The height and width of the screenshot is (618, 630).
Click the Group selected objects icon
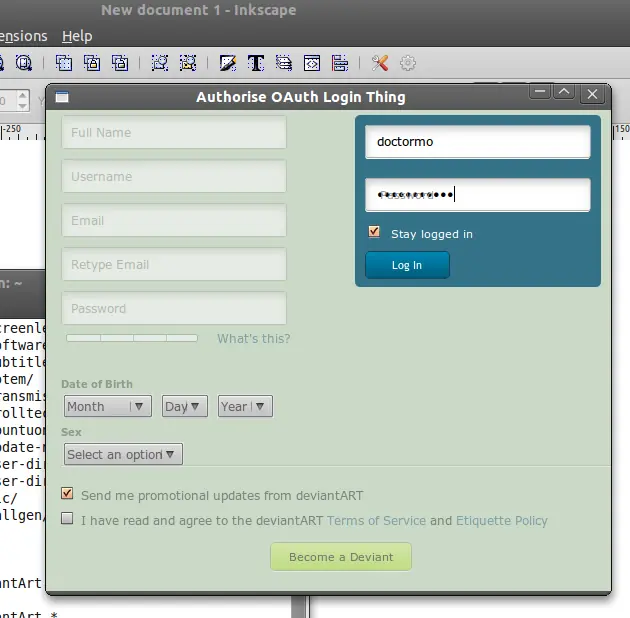pyautogui.click(x=160, y=63)
